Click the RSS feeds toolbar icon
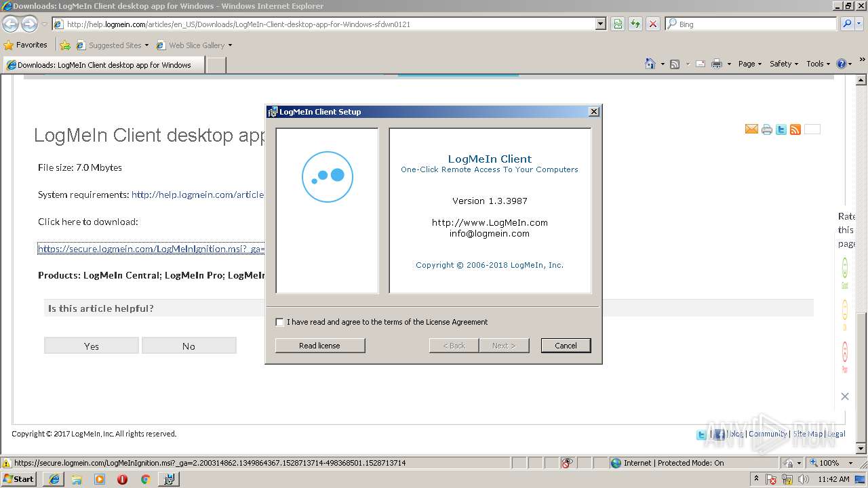Image resolution: width=868 pixels, height=488 pixels. tap(675, 64)
